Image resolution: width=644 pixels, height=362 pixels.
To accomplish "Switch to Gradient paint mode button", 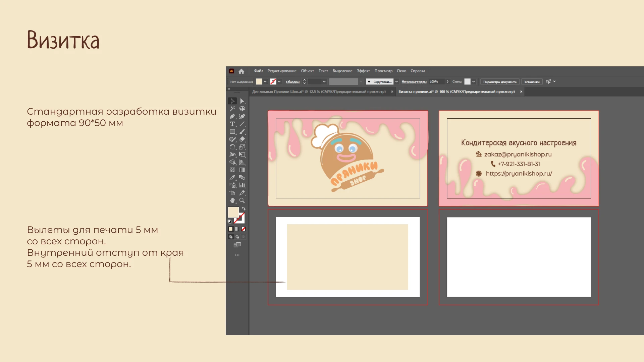I will point(237,229).
